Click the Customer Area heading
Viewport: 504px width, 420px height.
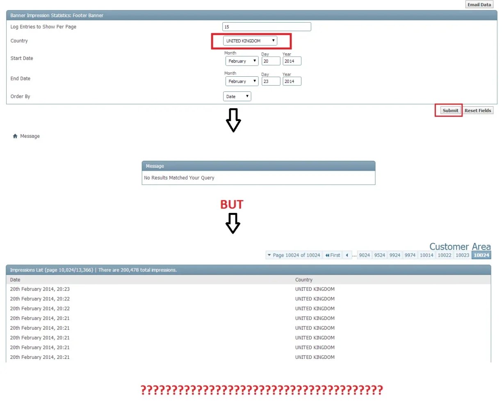pyautogui.click(x=460, y=247)
